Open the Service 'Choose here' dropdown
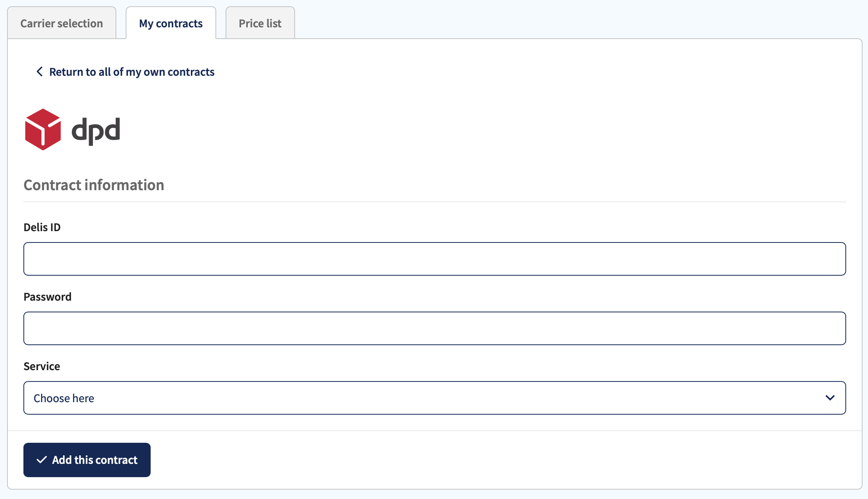Viewport: 868px width, 499px height. click(435, 398)
